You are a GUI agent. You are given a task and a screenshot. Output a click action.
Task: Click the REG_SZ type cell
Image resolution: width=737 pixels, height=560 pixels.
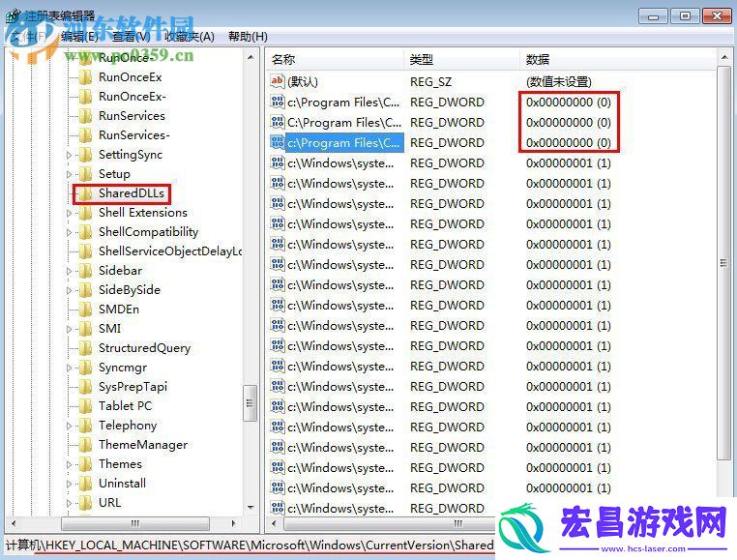tap(430, 82)
